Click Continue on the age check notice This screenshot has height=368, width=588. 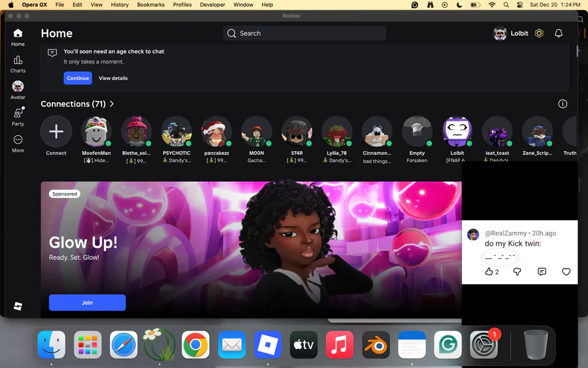point(78,78)
